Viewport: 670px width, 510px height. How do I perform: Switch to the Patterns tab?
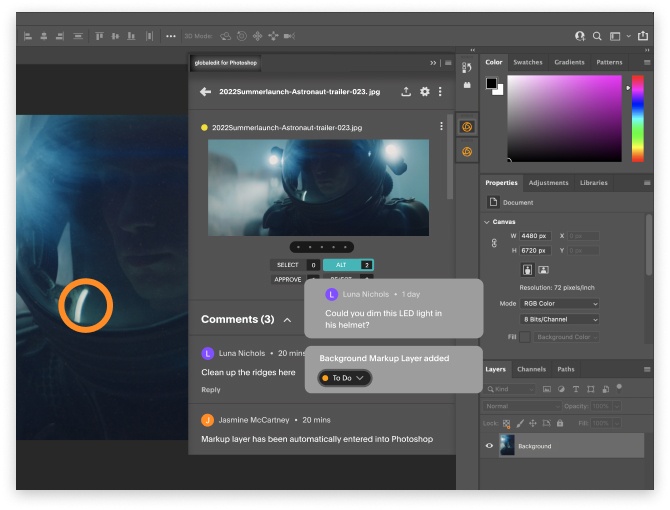(x=609, y=62)
